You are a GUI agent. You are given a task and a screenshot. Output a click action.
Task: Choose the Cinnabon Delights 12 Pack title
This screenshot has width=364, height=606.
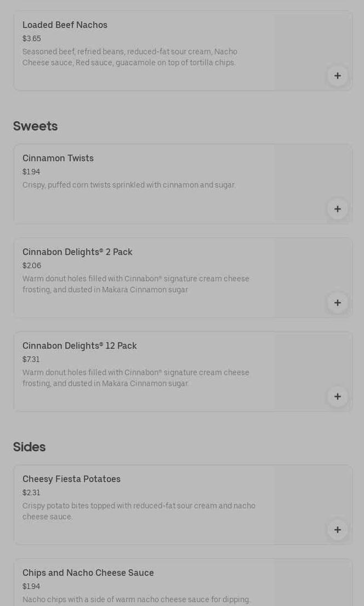(79, 346)
